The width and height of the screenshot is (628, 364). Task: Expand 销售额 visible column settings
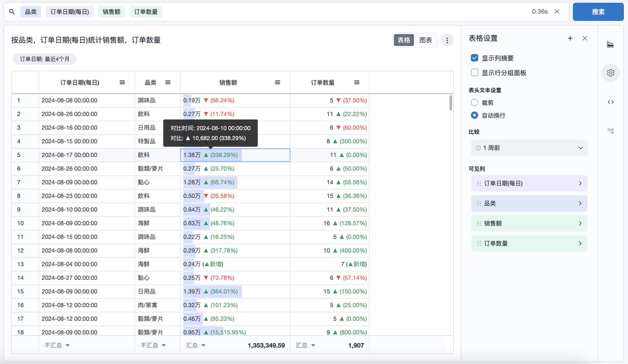point(580,223)
